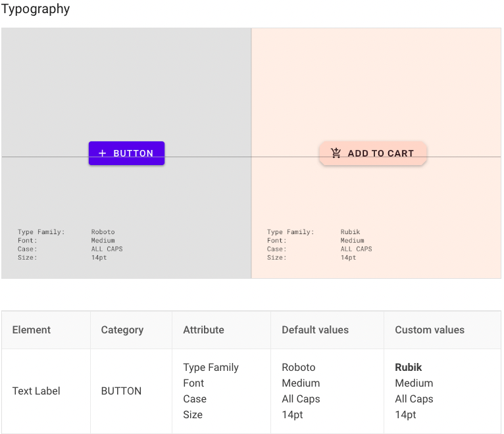Click the Element column header
The image size is (504, 434).
pos(32,329)
